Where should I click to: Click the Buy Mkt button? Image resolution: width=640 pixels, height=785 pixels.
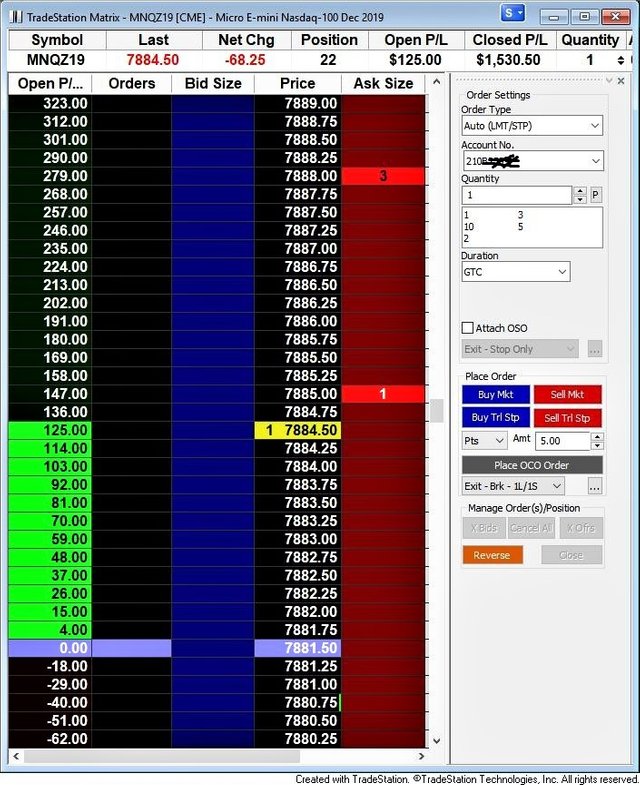[495, 395]
